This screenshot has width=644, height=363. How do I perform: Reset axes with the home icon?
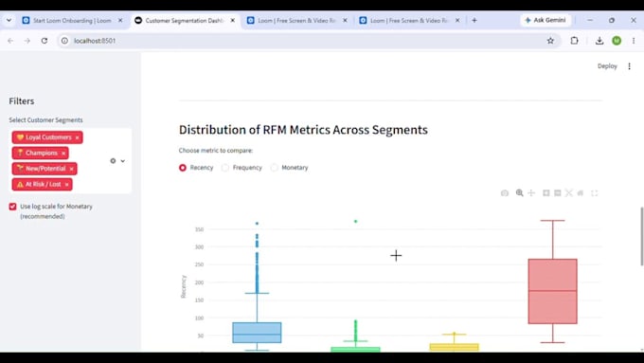[x=581, y=192]
